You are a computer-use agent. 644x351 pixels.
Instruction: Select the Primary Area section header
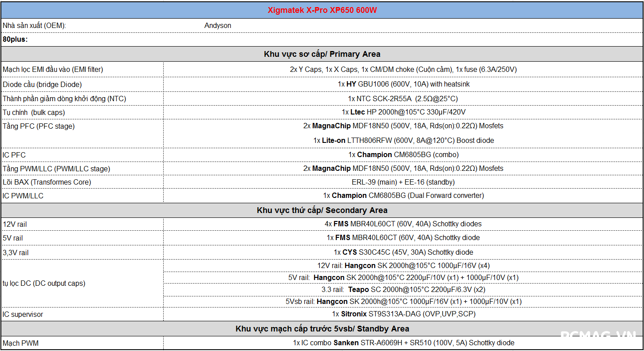tap(322, 54)
